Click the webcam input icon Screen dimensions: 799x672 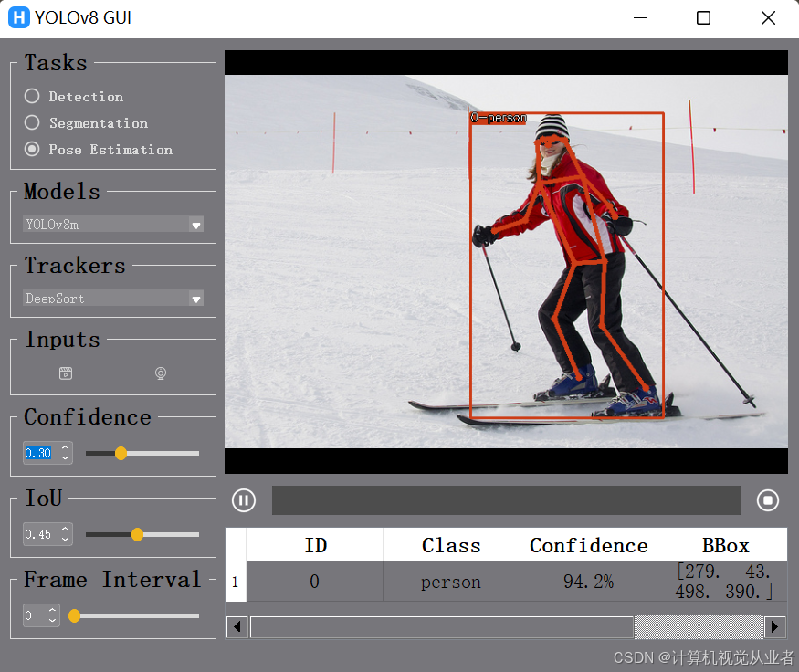coord(161,373)
